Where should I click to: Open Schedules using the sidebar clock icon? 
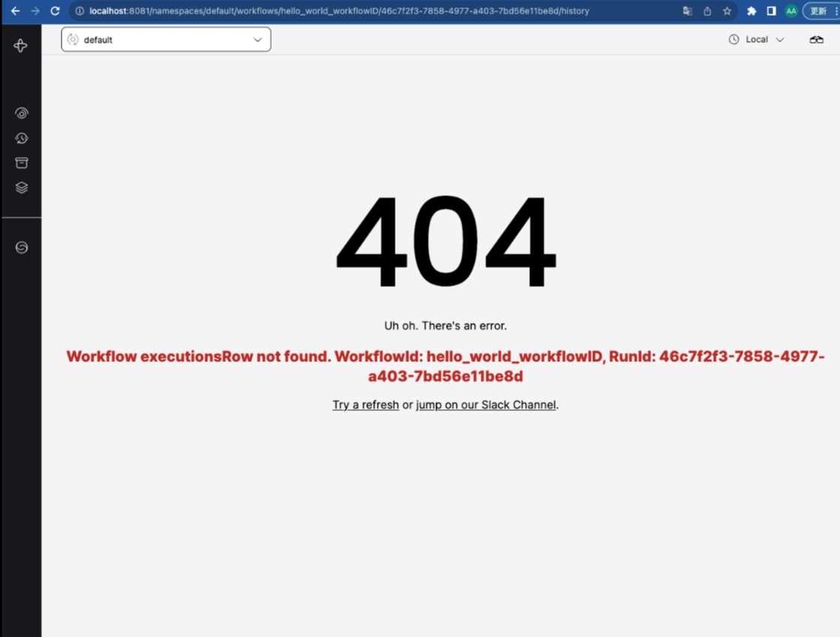(21, 138)
